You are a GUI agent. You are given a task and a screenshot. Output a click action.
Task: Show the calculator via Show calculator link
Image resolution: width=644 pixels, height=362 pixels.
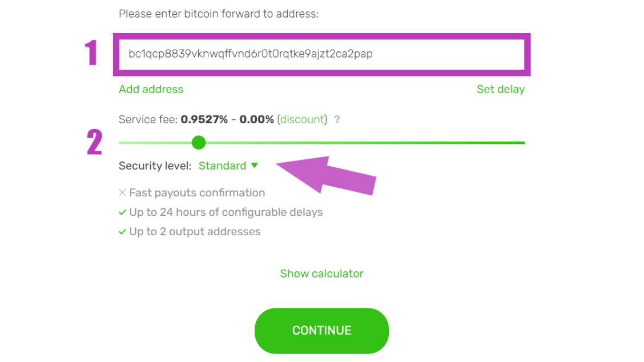321,273
